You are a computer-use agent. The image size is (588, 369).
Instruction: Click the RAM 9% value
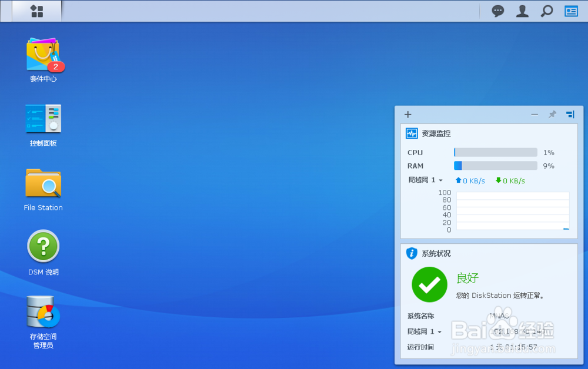tap(549, 166)
